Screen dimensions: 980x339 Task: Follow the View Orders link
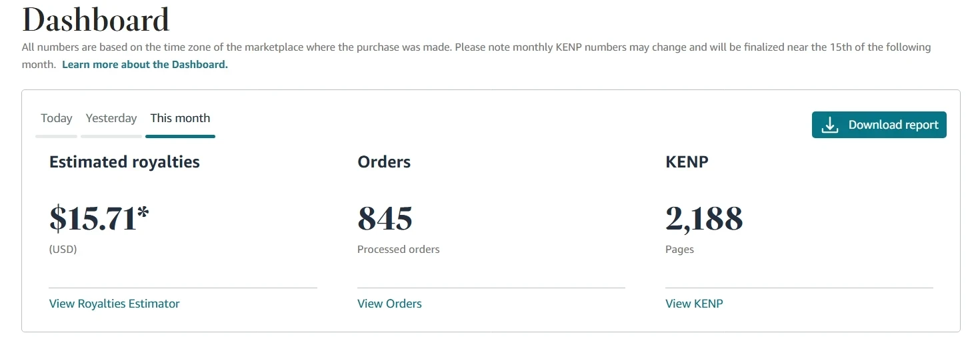click(x=389, y=304)
